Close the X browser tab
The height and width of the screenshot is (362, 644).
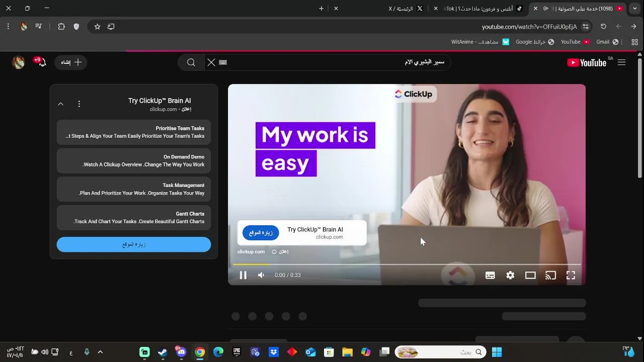(336, 9)
